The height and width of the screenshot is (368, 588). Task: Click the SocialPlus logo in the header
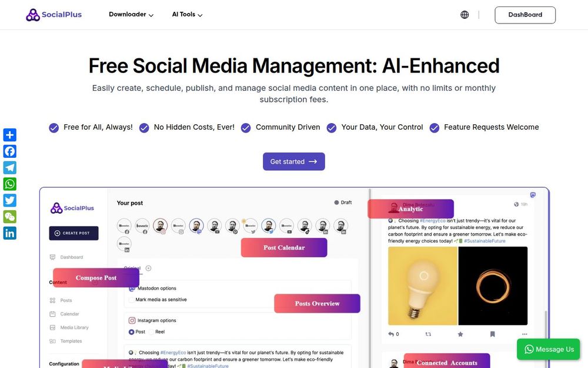click(54, 15)
